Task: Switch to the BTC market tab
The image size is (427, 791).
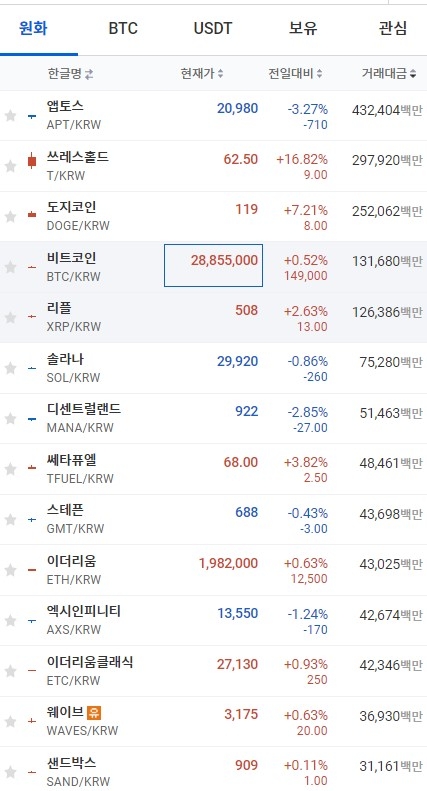Action: 123,28
